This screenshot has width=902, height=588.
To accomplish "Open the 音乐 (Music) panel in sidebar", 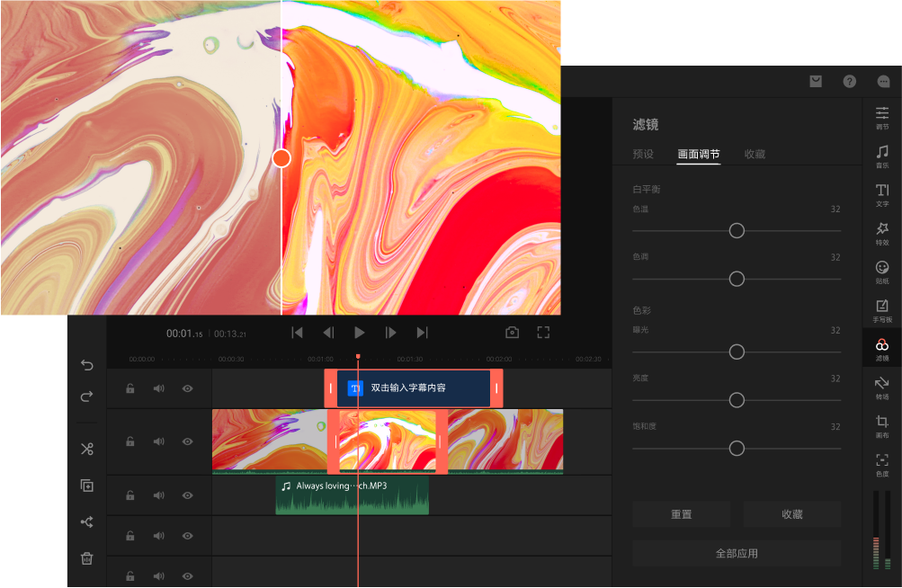I will [882, 156].
